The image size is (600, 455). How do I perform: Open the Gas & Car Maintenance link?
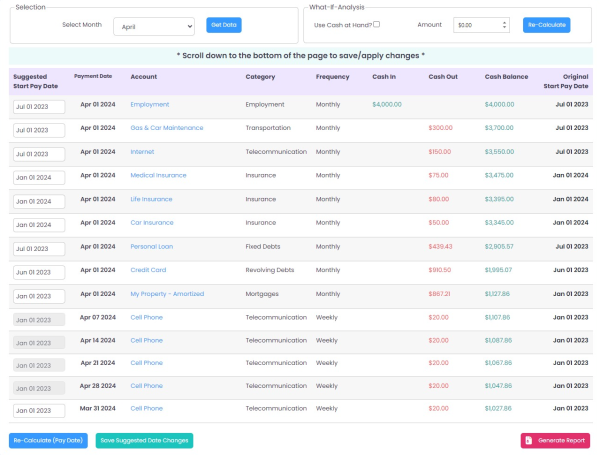166,128
